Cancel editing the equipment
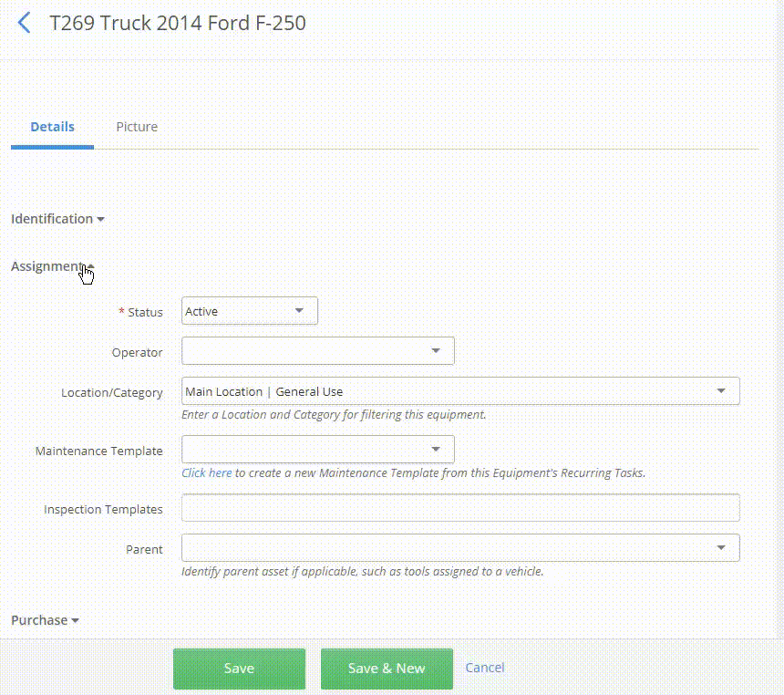Viewport: 784px width, 695px height. (x=484, y=668)
